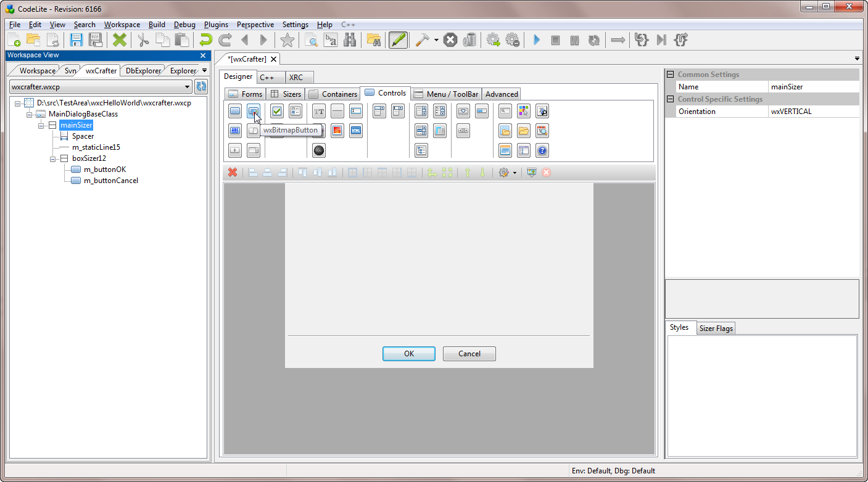Click the wxBitmapButton control in the palette
Screen dimensions: 868x482
coord(253,112)
